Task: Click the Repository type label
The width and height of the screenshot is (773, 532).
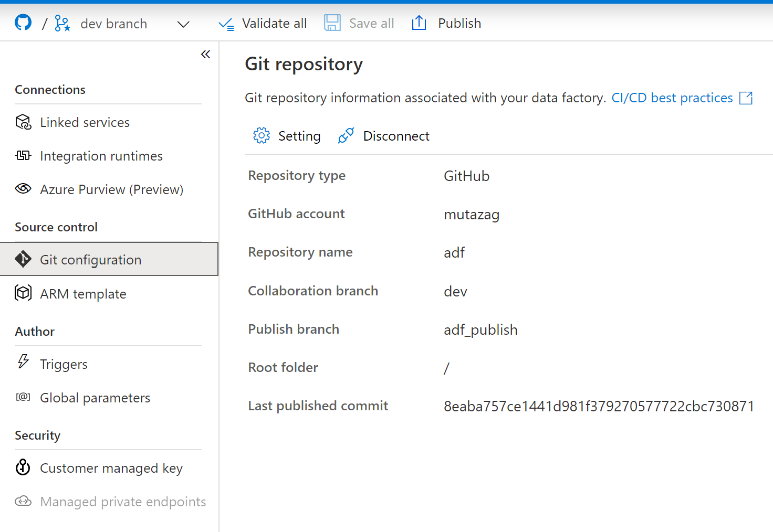Action: click(x=297, y=176)
